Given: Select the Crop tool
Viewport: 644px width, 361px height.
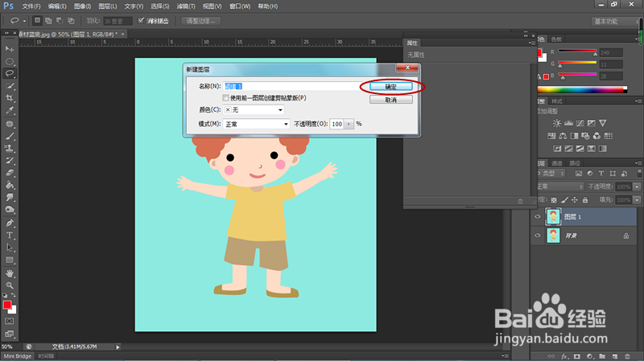Looking at the screenshot, I should 10,98.
